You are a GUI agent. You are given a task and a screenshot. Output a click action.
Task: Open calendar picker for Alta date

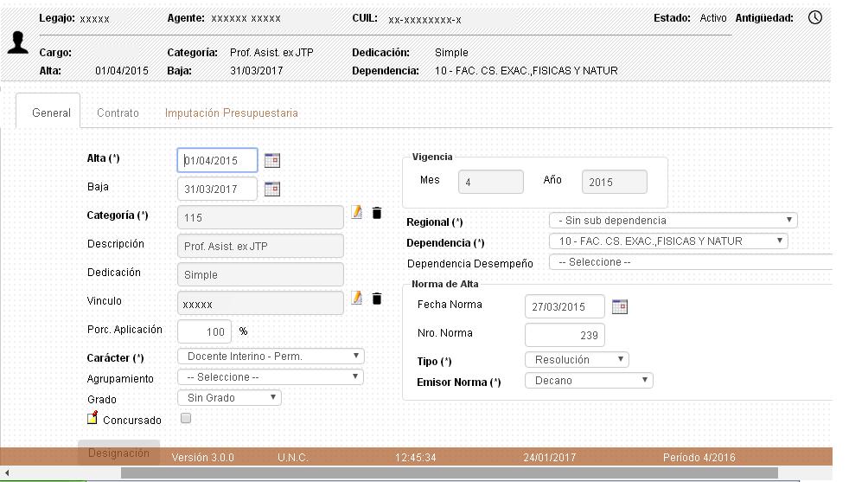tap(271, 160)
